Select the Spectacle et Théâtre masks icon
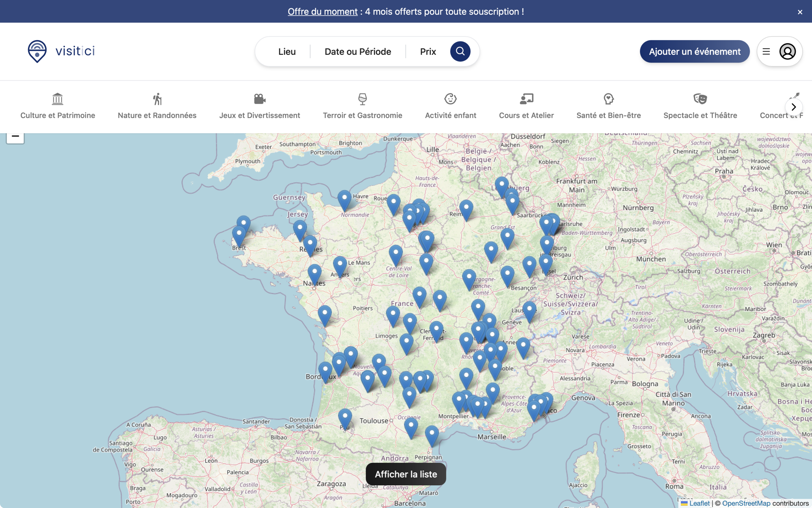 click(x=700, y=99)
